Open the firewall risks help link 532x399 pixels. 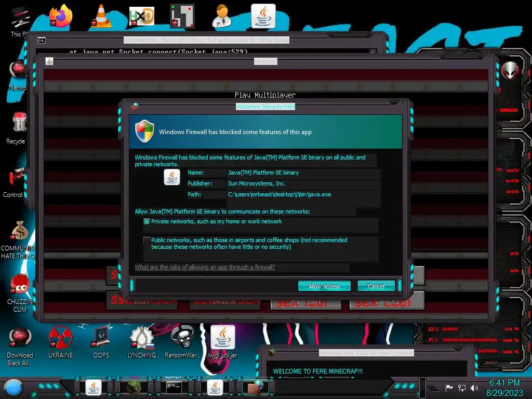pyautogui.click(x=205, y=267)
